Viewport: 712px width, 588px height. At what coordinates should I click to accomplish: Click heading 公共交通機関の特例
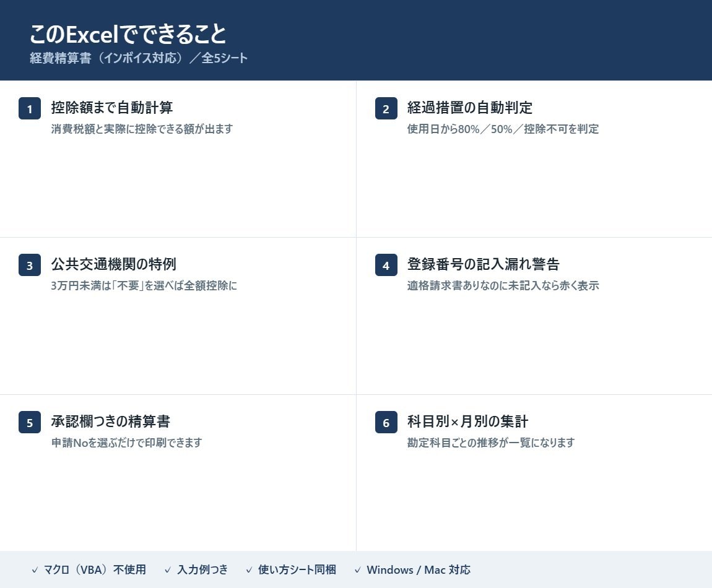pyautogui.click(x=113, y=264)
